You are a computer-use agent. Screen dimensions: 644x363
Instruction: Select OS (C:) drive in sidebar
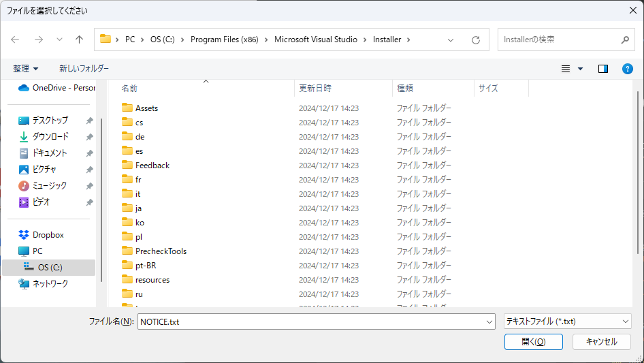48,267
